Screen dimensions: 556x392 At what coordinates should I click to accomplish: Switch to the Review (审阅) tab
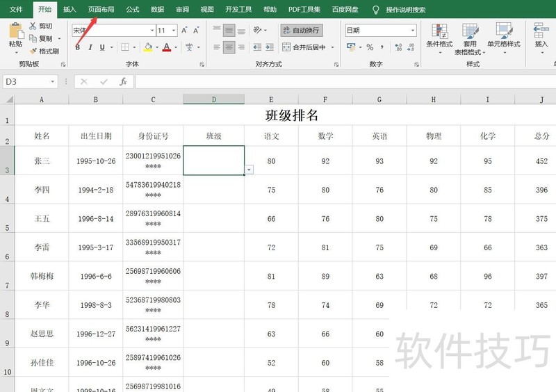(x=182, y=10)
